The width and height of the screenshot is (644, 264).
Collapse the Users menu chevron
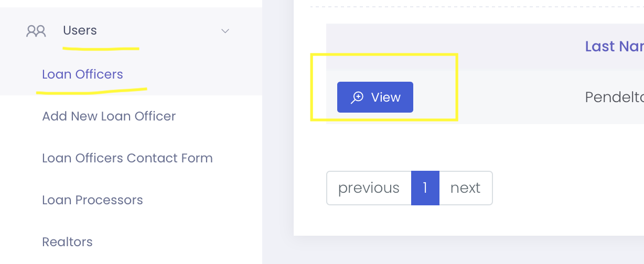coord(225,31)
